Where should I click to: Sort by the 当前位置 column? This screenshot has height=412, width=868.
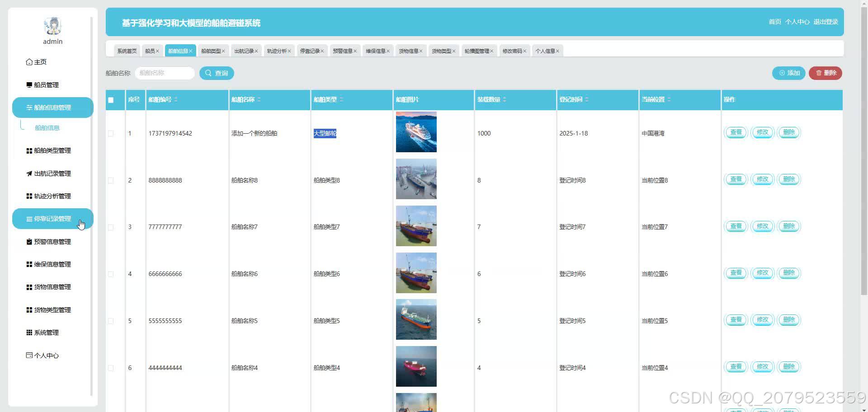(x=669, y=99)
